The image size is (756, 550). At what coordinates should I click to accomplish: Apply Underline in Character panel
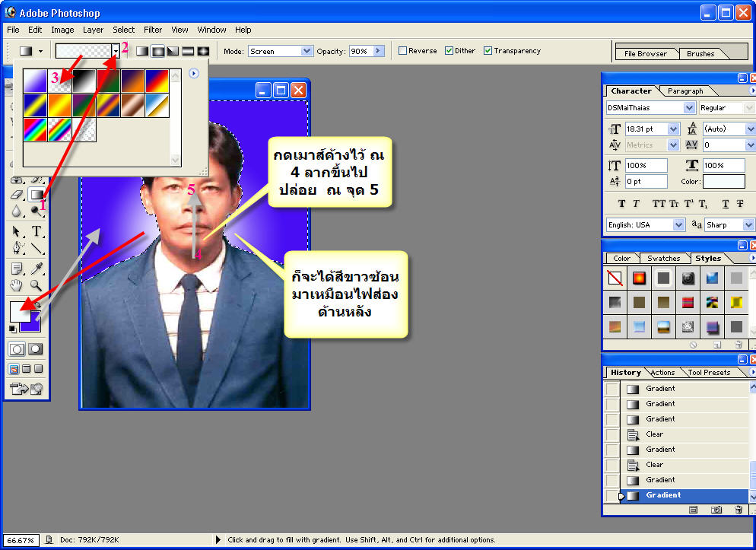pos(725,204)
